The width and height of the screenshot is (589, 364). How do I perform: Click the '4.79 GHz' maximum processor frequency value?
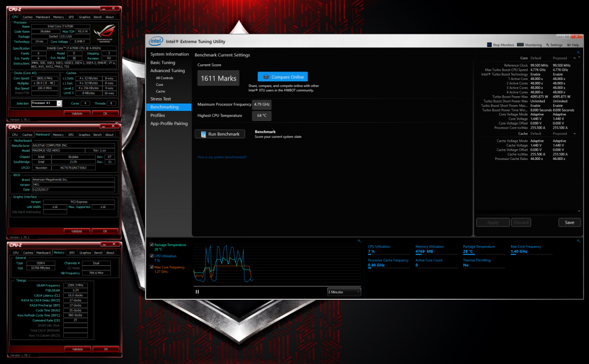[262, 104]
